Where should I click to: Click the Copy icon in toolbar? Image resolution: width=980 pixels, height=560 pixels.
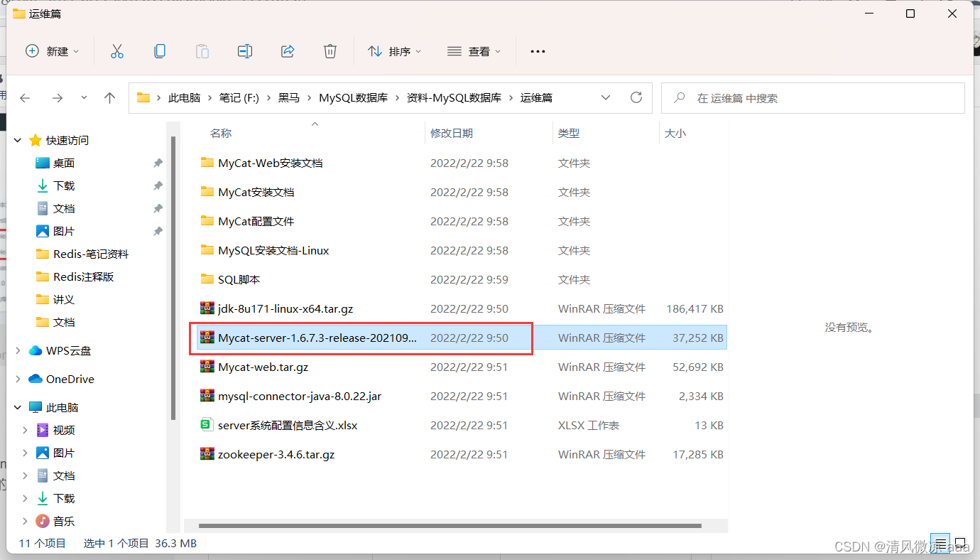160,51
